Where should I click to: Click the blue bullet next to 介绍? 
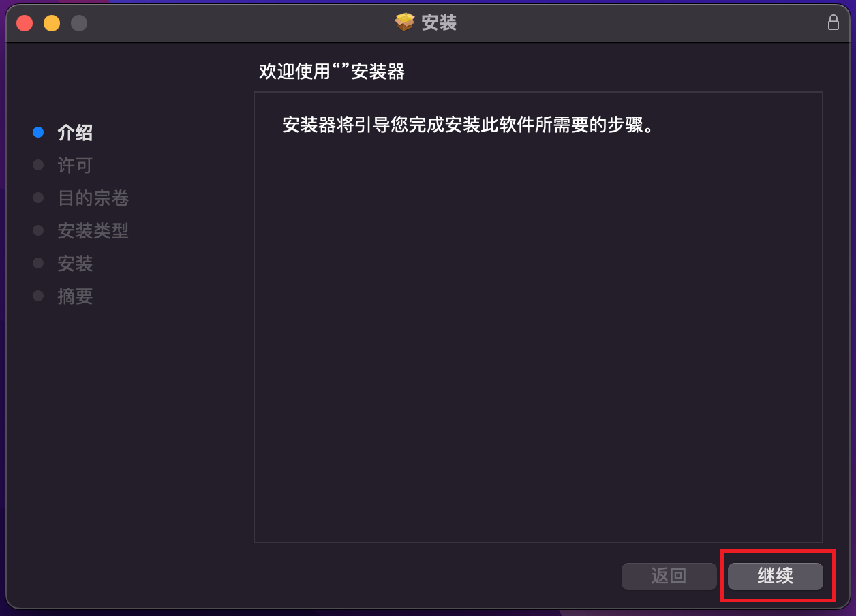[x=38, y=133]
